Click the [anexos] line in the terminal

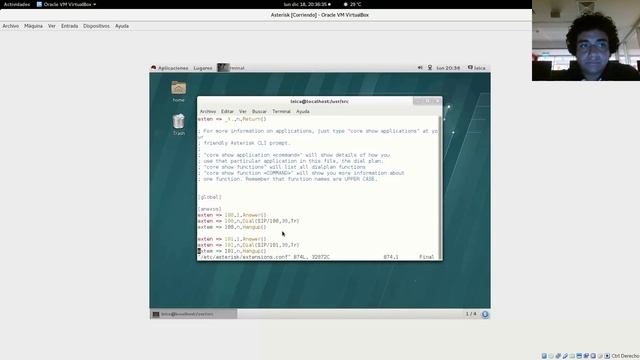[210, 209]
